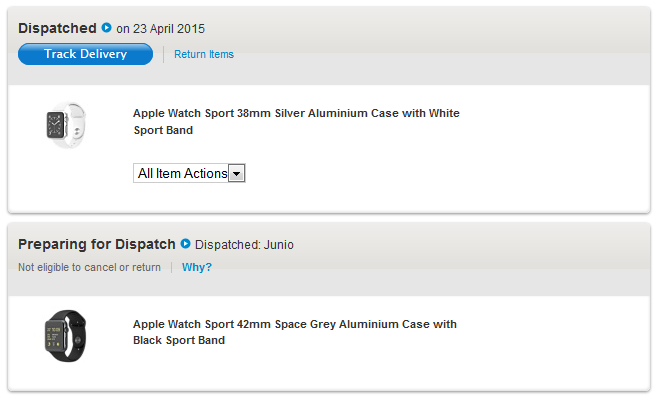Select the black Apple Watch product image
660x400 pixels.
(65, 335)
